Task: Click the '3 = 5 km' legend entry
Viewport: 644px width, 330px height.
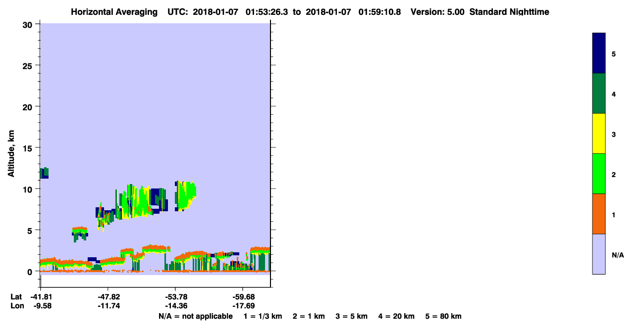Action: (x=351, y=316)
